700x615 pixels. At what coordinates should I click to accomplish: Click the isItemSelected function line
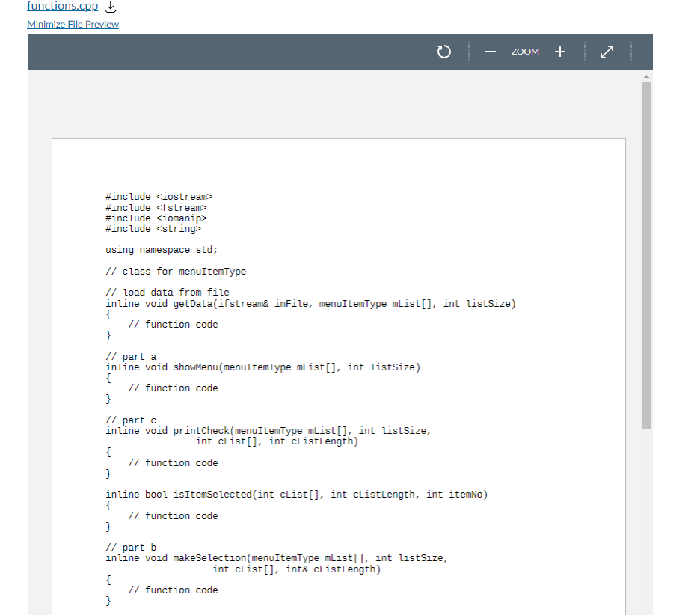tap(296, 494)
